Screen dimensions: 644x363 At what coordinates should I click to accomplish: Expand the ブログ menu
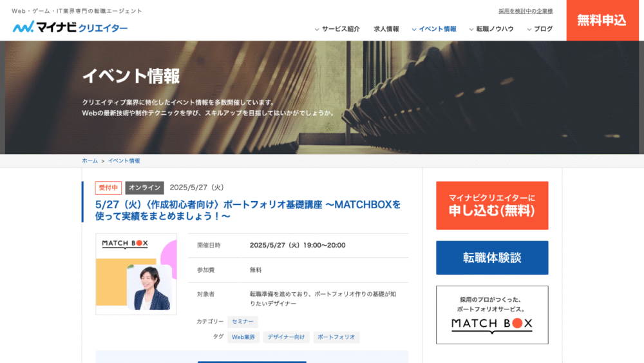pos(540,29)
